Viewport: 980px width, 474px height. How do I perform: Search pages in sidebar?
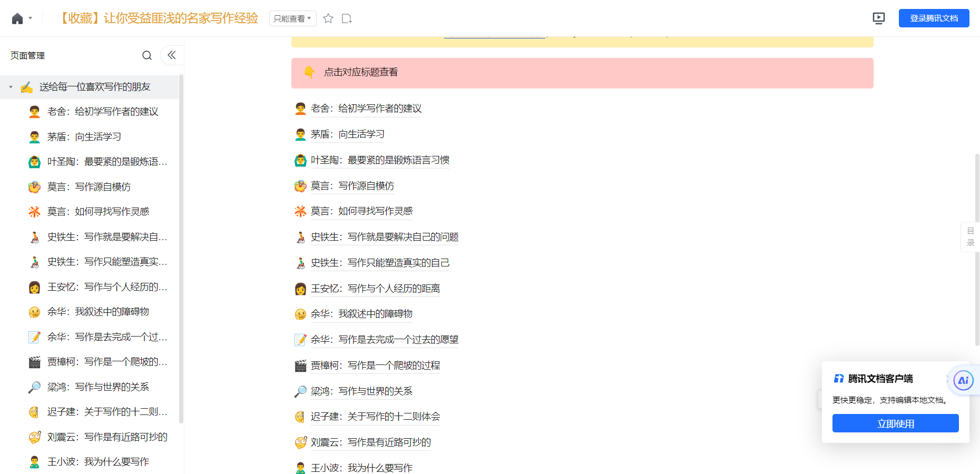(147, 55)
